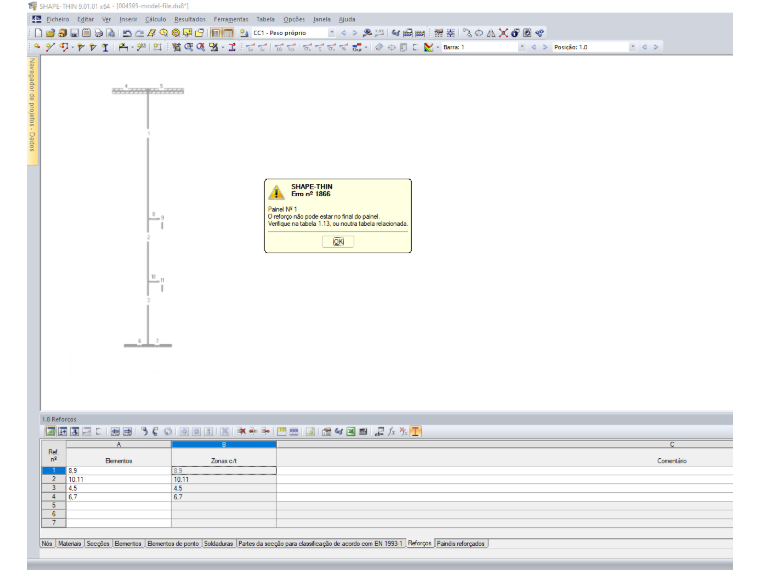Switch to the Secções tab

point(98,544)
